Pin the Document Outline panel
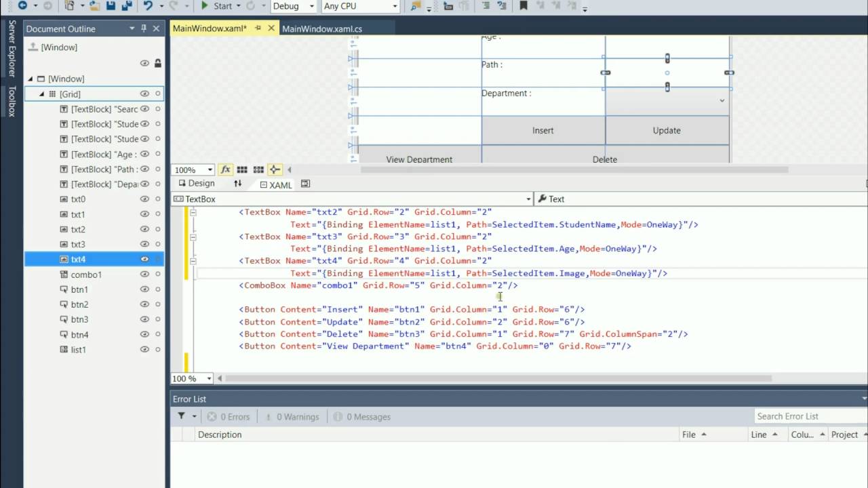 144,28
